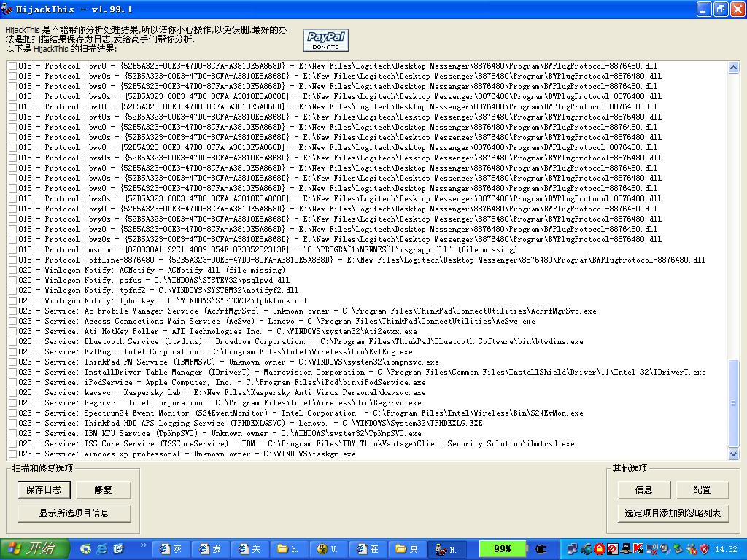This screenshot has height=560, width=747.
Task: Expand hidden quick launch items with the chevron
Action: coord(144,545)
